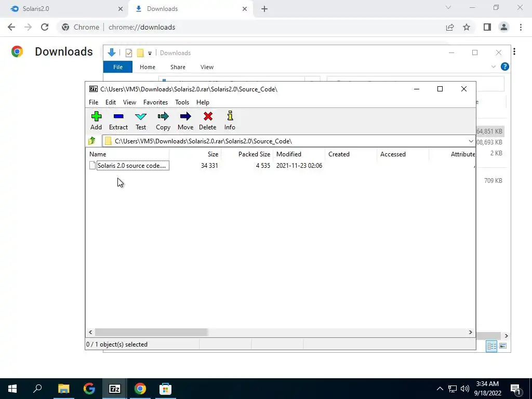Expand the 7-Zip path dropdown
The image size is (532, 399).
(x=471, y=141)
